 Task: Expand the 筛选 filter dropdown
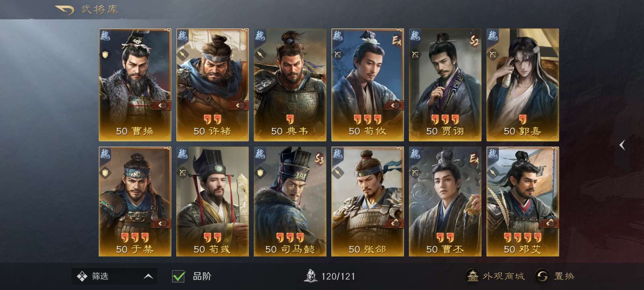click(x=114, y=276)
